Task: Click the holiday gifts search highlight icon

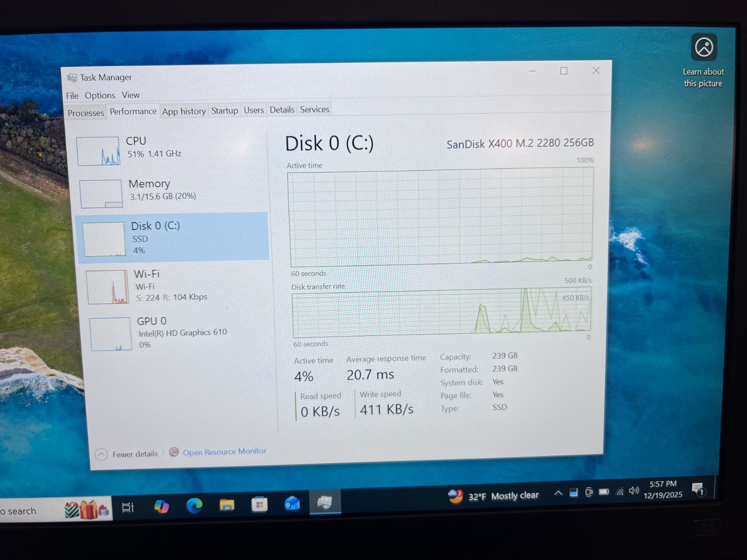Action: (x=88, y=510)
